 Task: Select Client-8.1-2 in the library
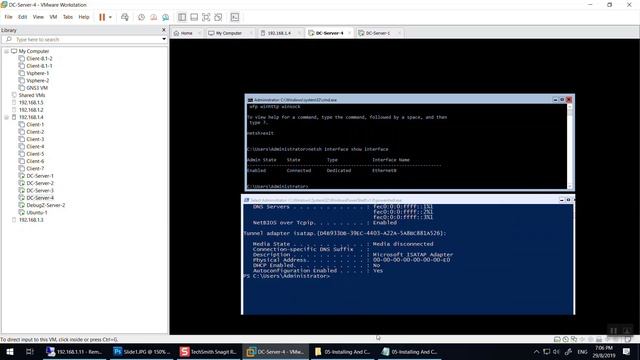click(x=39, y=58)
